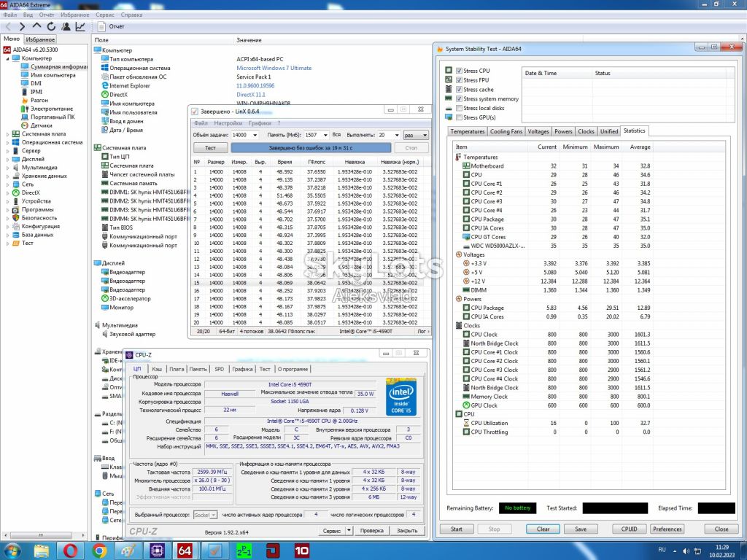Open the Настройки menu in LinX
Viewport: 747px width, 560px height.
click(x=228, y=123)
